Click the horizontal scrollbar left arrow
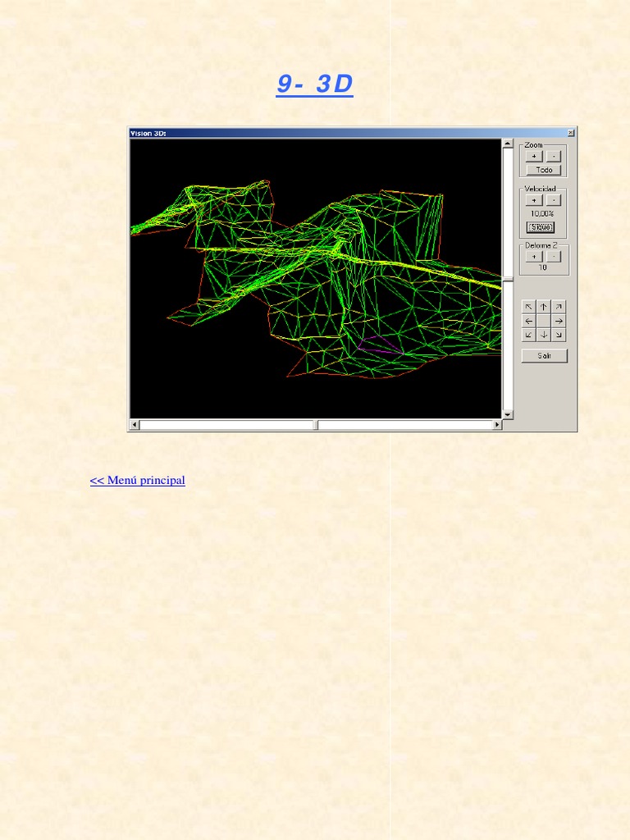The width and height of the screenshot is (630, 840). click(x=135, y=425)
